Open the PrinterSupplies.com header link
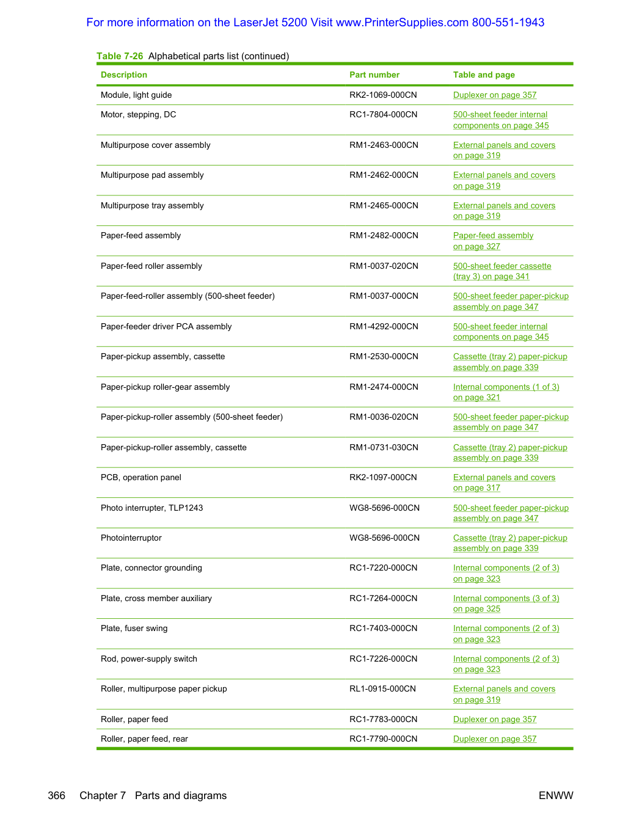The width and height of the screenshot is (631, 840). coord(315,23)
